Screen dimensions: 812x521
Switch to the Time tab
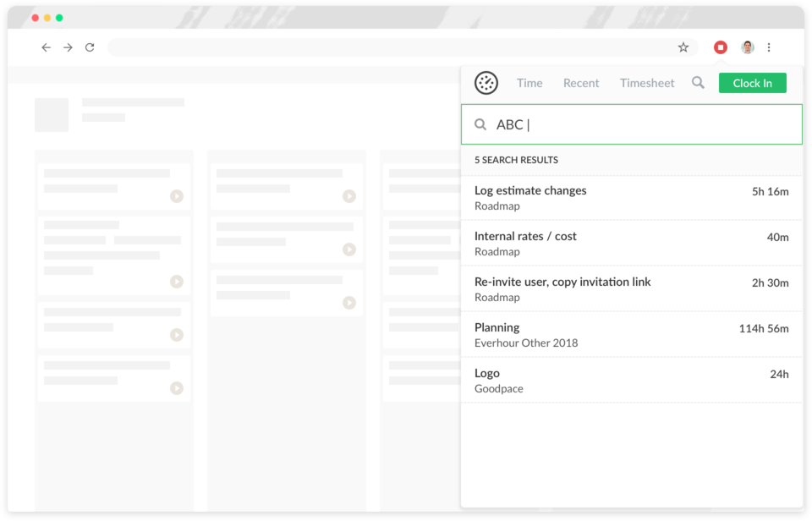click(x=529, y=83)
